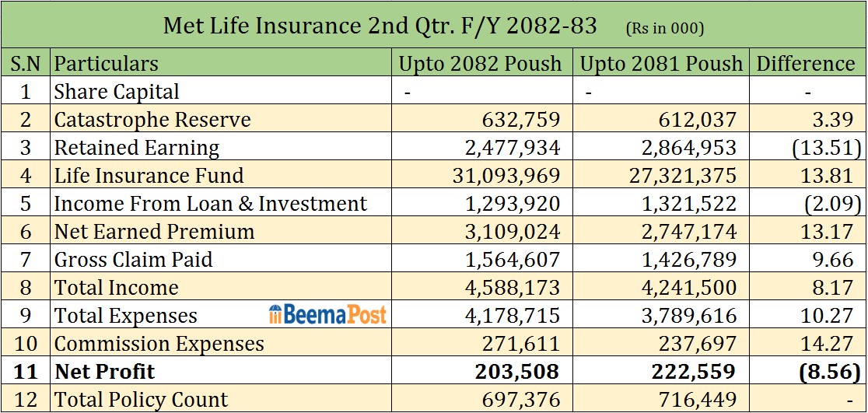Select the Total Policy Count value 716,449
The image size is (868, 413).
click(700, 400)
